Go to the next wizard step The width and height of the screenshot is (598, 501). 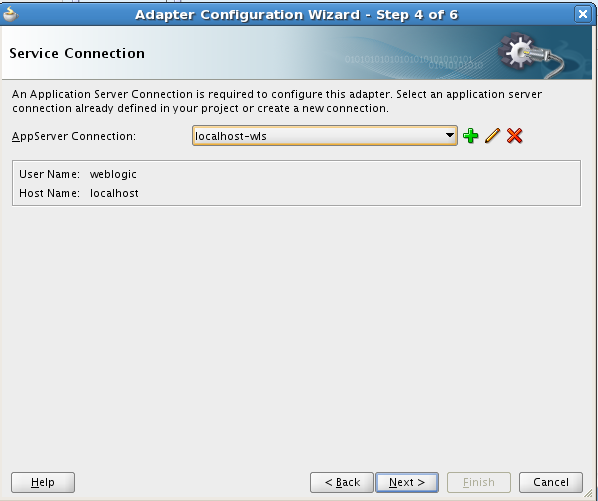tap(407, 482)
